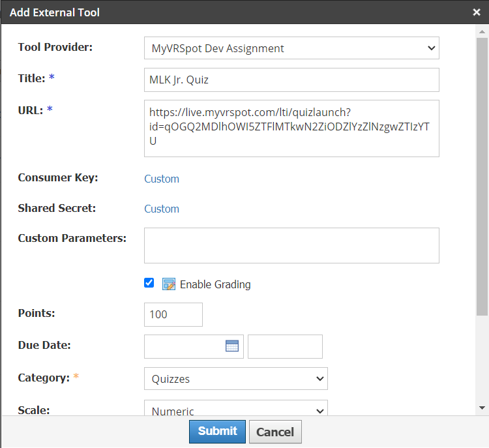Click the Custom link beside Shared Secret
Image resolution: width=489 pixels, height=448 pixels.
coord(162,209)
